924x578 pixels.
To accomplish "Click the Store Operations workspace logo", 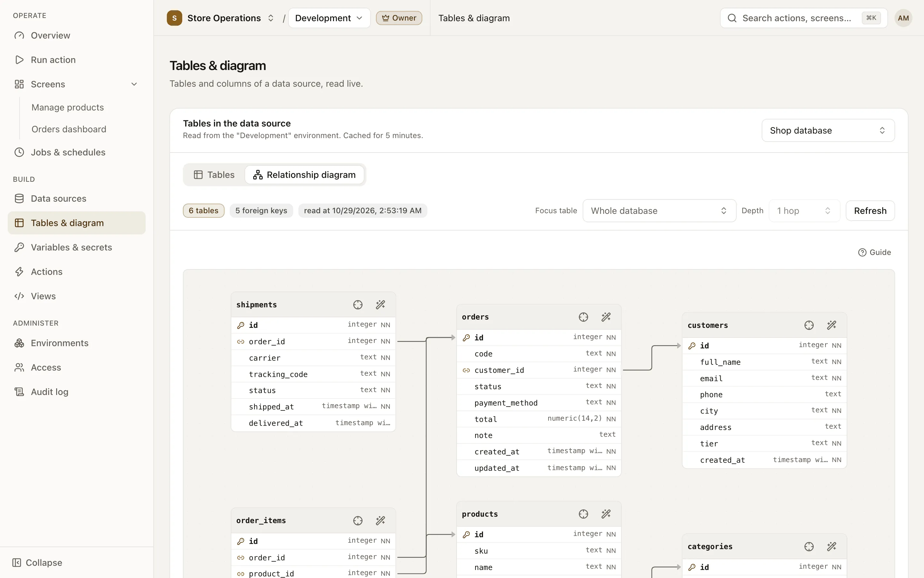I will (x=175, y=18).
